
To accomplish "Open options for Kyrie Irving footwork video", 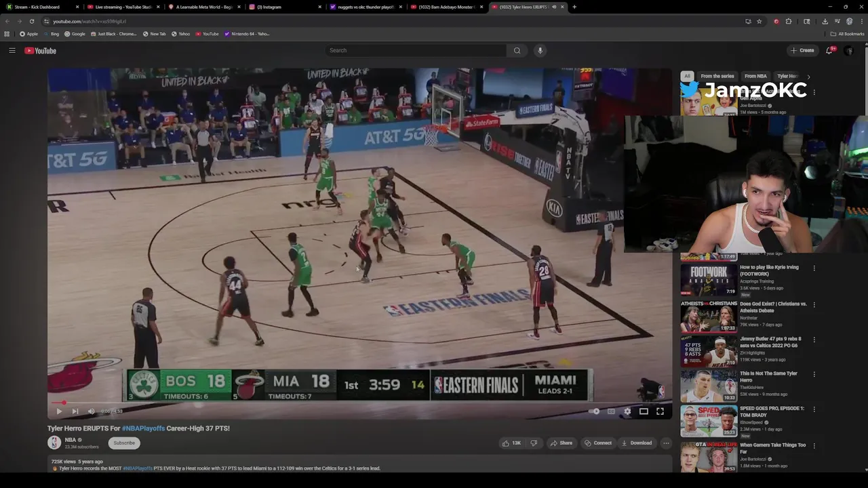I will pos(814,268).
